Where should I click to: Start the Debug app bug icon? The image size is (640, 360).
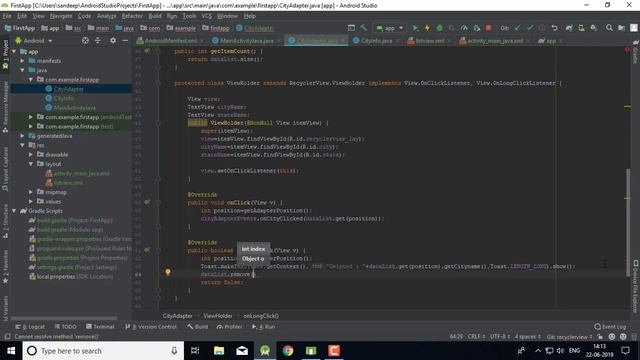click(440, 28)
